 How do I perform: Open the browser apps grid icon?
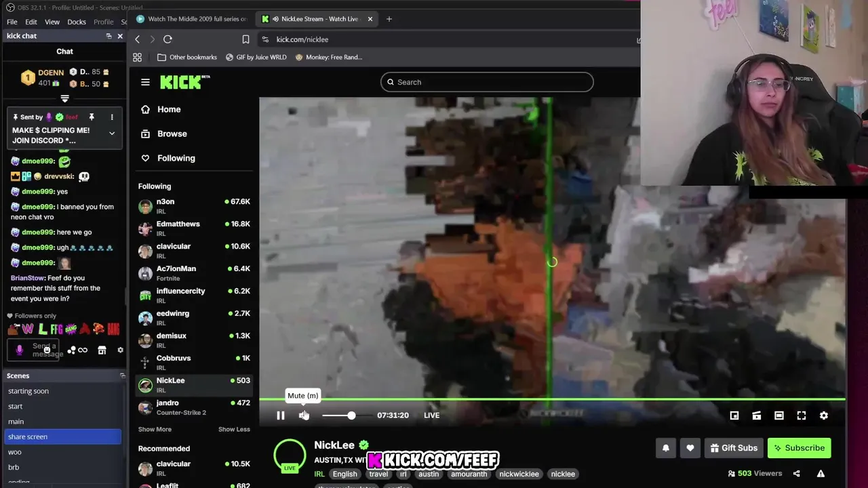pos(137,58)
